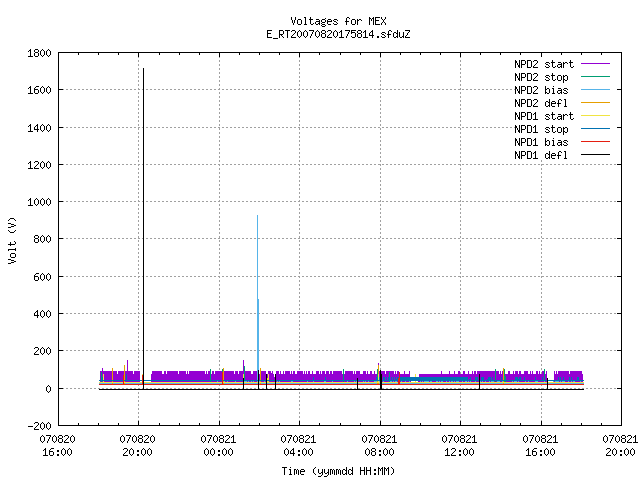Click the x-axis tick '070821 00:00'

(x=218, y=446)
